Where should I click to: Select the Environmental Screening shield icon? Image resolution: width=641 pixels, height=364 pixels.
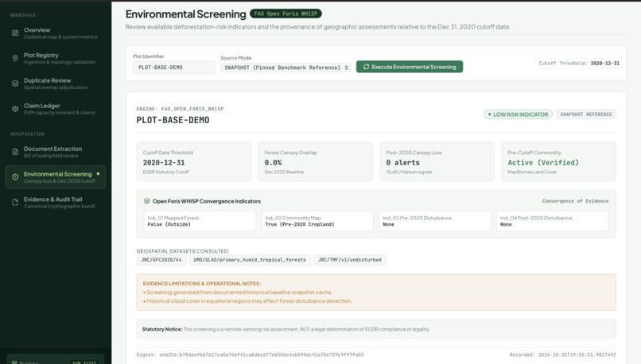coord(15,177)
